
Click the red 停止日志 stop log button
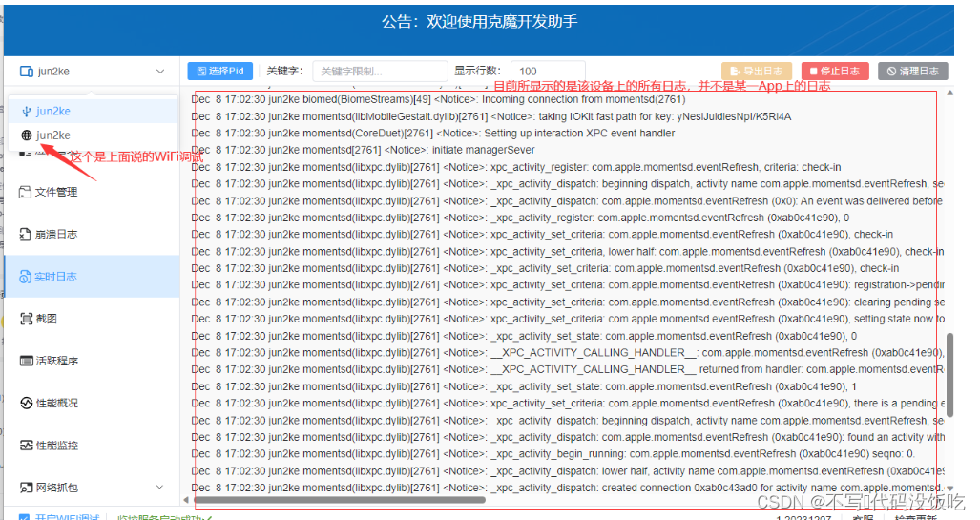tap(834, 72)
